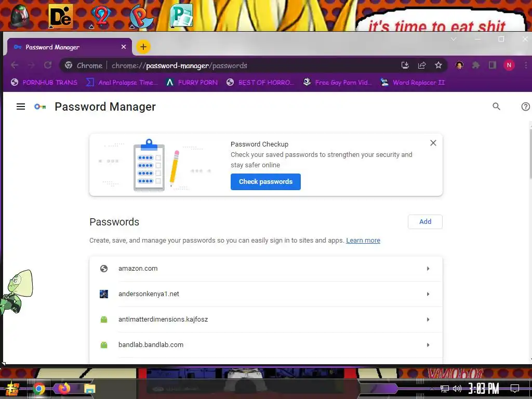Screen dimensions: 532x399
Task: Click the amazon.com globe favicon
Action: [x=104, y=269]
